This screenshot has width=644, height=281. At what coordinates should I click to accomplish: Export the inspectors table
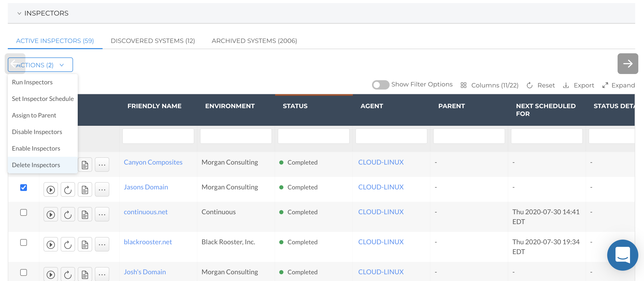(579, 85)
